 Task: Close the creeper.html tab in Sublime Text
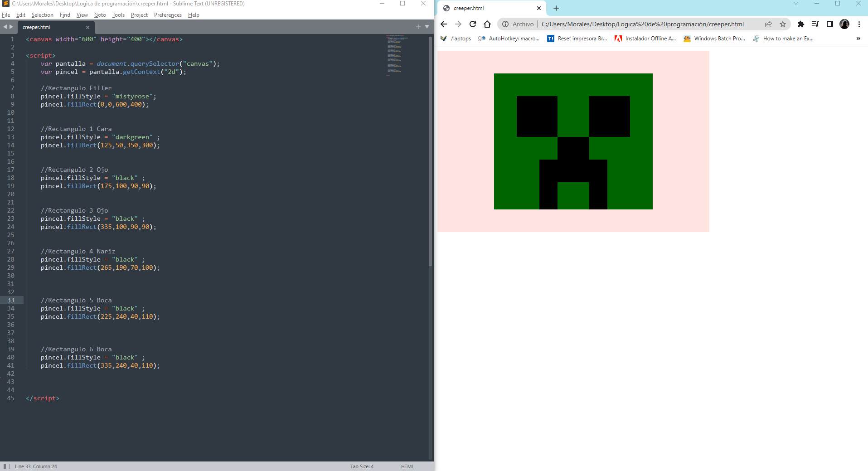point(87,27)
